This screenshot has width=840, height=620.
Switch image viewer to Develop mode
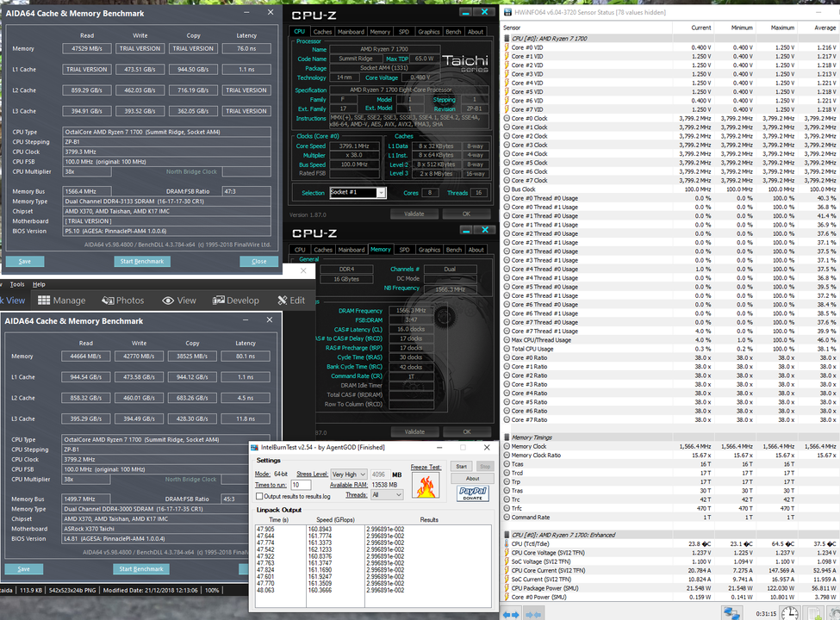[x=236, y=301]
